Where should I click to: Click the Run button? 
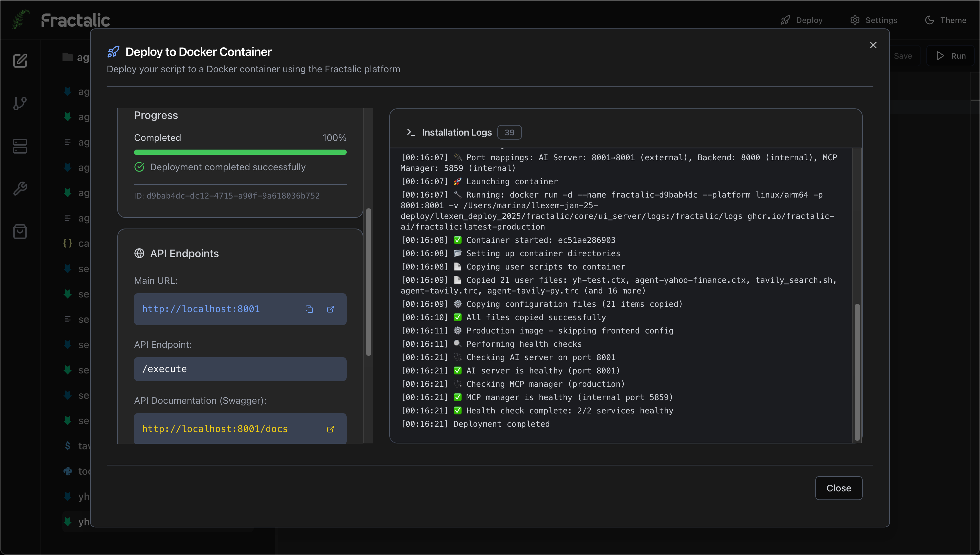coord(951,56)
